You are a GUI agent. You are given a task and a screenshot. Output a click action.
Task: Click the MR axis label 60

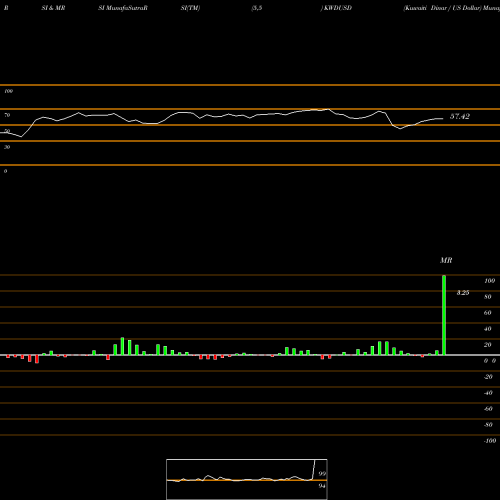coord(488,313)
